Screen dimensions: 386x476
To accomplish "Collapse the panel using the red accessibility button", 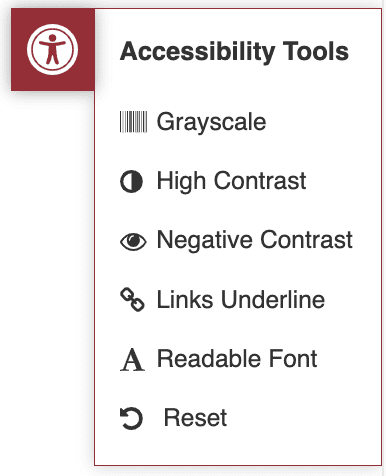I will click(53, 50).
